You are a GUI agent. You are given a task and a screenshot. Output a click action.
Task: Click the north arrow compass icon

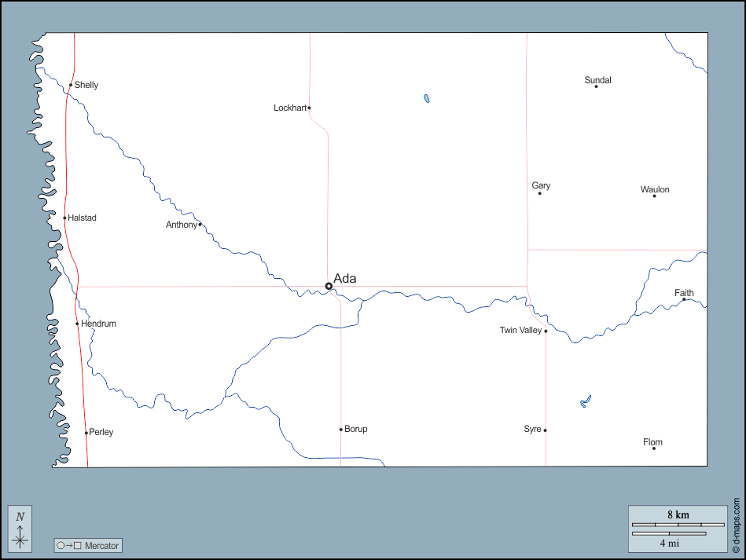(20, 529)
